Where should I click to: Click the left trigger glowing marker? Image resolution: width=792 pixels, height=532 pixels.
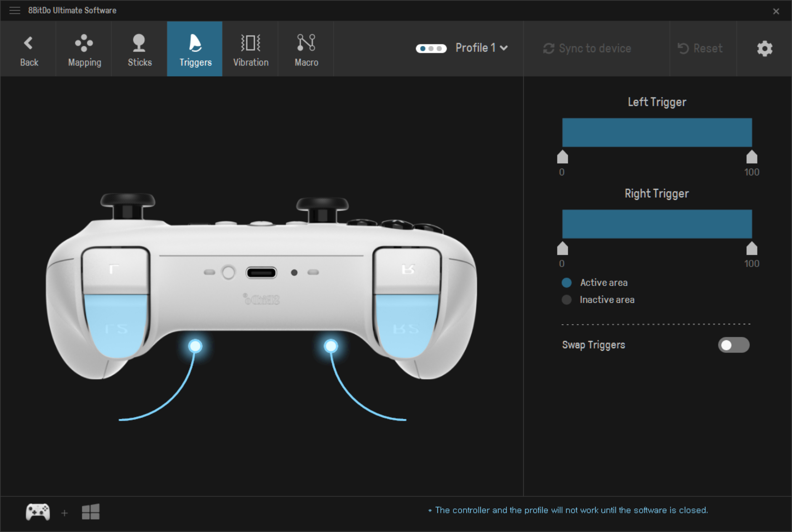[195, 346]
